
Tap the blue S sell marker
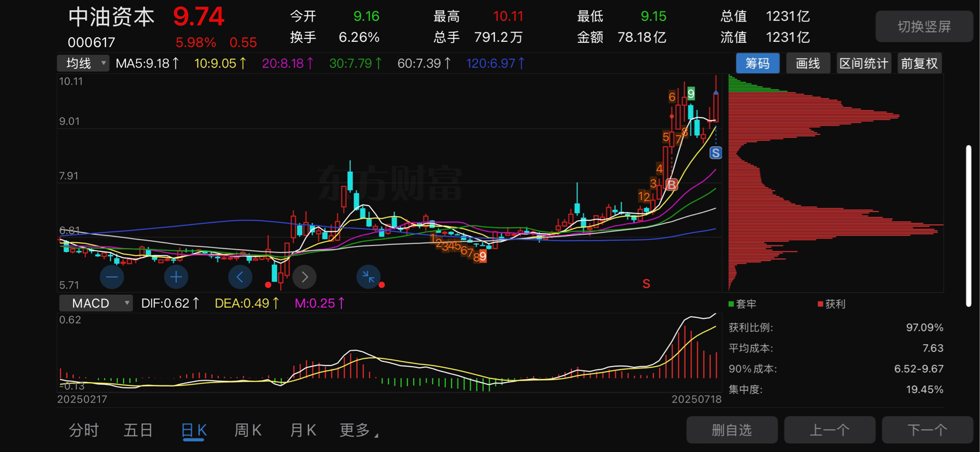click(716, 153)
